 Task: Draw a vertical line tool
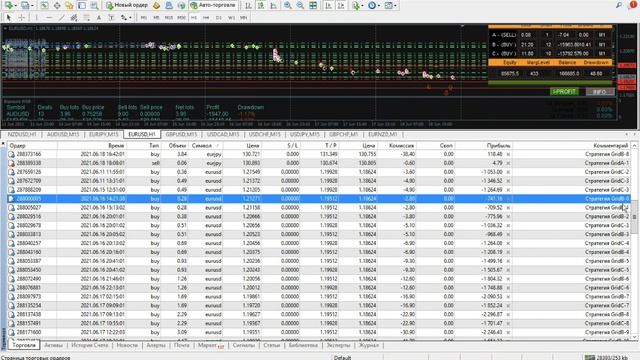pyautogui.click(x=37, y=18)
